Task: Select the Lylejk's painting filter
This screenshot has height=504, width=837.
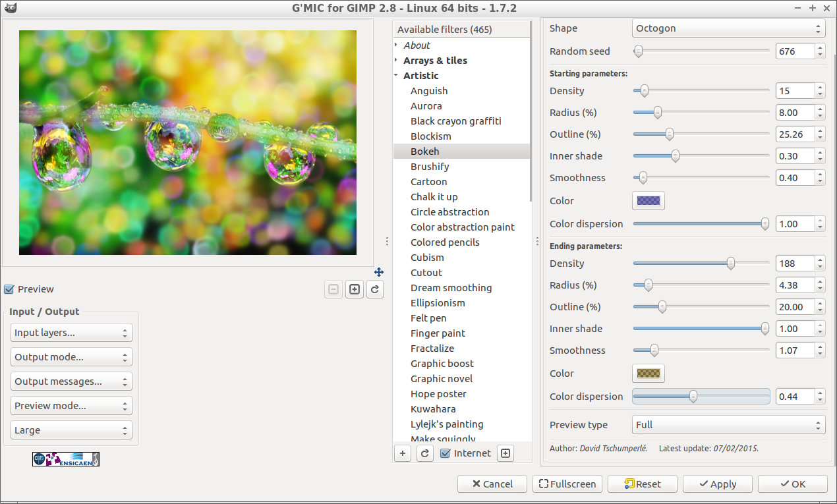Action: [447, 424]
